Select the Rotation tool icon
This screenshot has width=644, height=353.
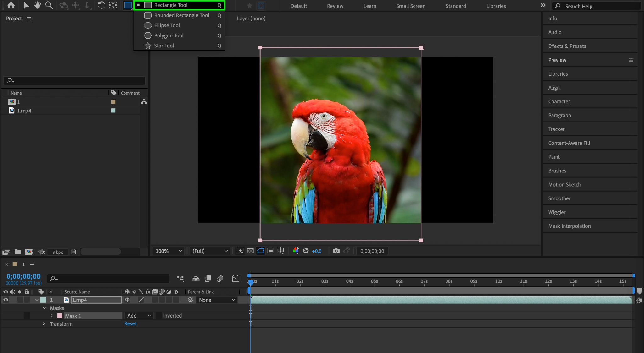(101, 5)
